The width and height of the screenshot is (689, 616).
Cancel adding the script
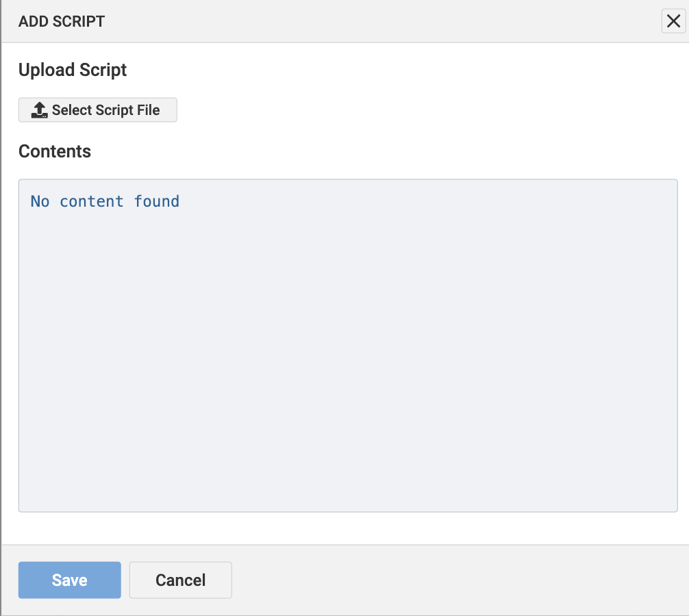(180, 580)
